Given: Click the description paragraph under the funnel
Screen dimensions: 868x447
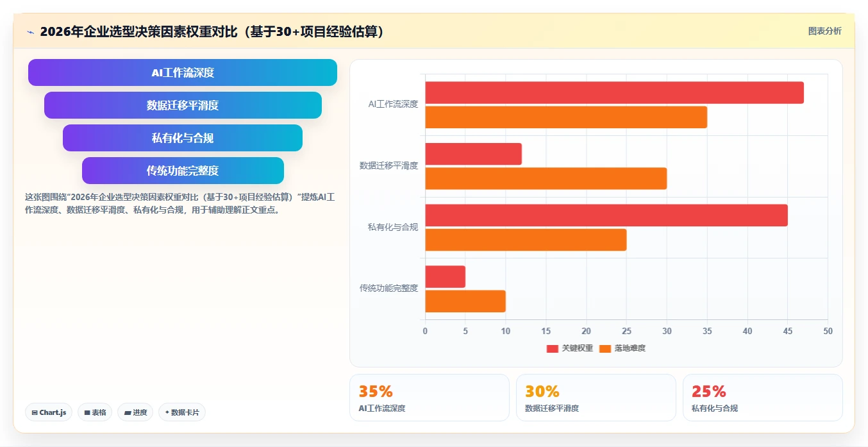Looking at the screenshot, I should click(179, 203).
